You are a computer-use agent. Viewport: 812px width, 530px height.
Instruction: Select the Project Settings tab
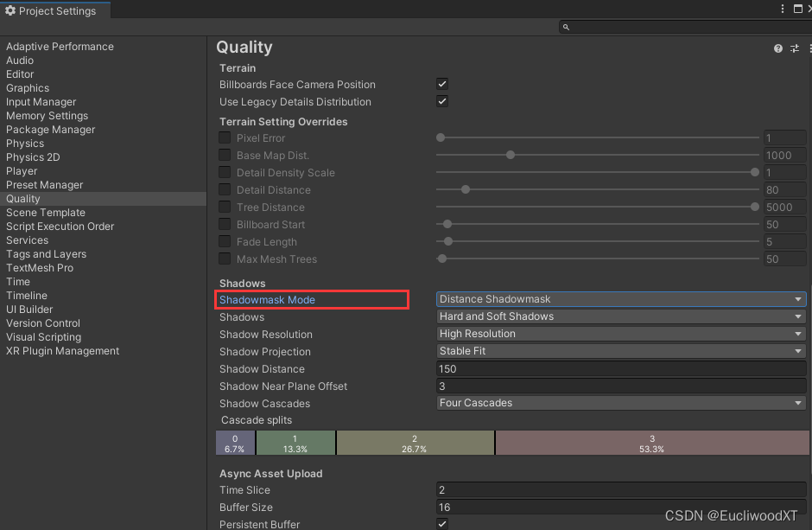(x=55, y=10)
